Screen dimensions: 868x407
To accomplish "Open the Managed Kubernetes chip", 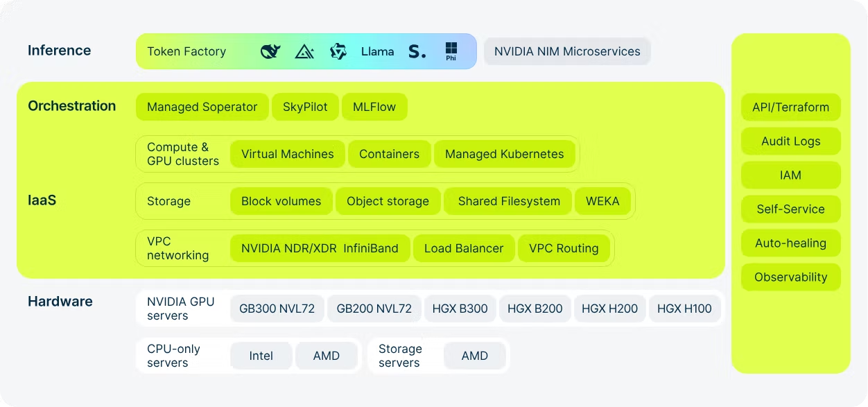I will (505, 154).
